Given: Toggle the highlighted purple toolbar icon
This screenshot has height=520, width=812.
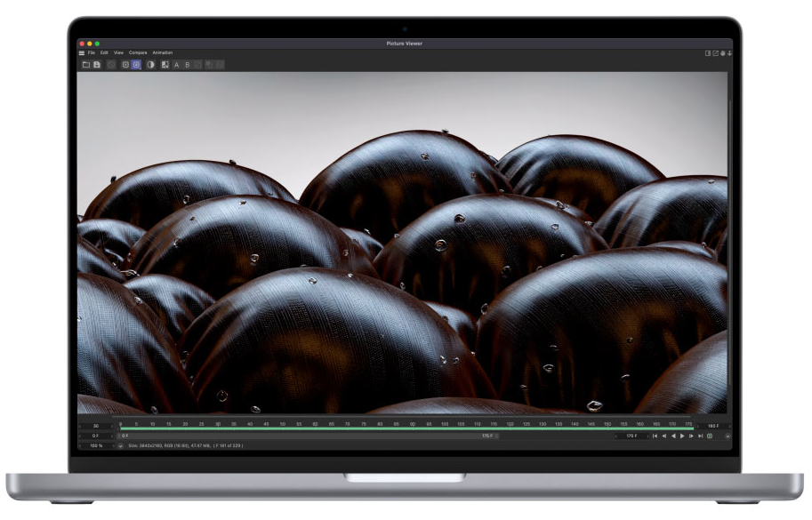Looking at the screenshot, I should (136, 65).
